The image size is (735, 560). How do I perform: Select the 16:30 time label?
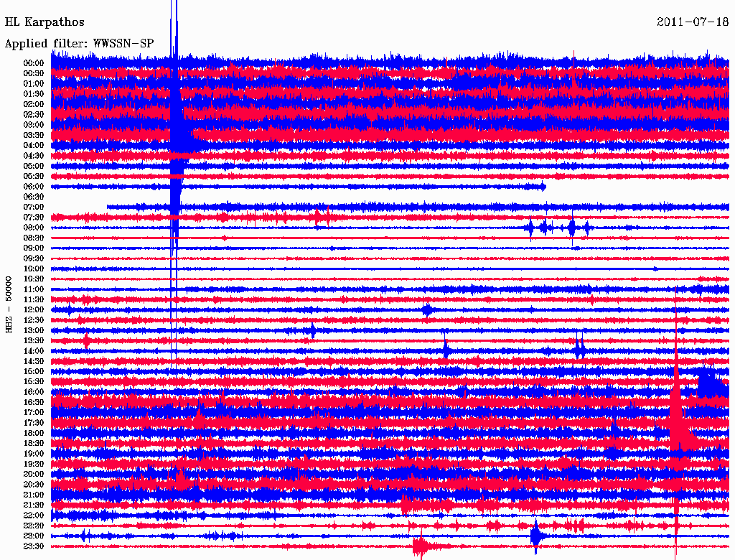(34, 402)
